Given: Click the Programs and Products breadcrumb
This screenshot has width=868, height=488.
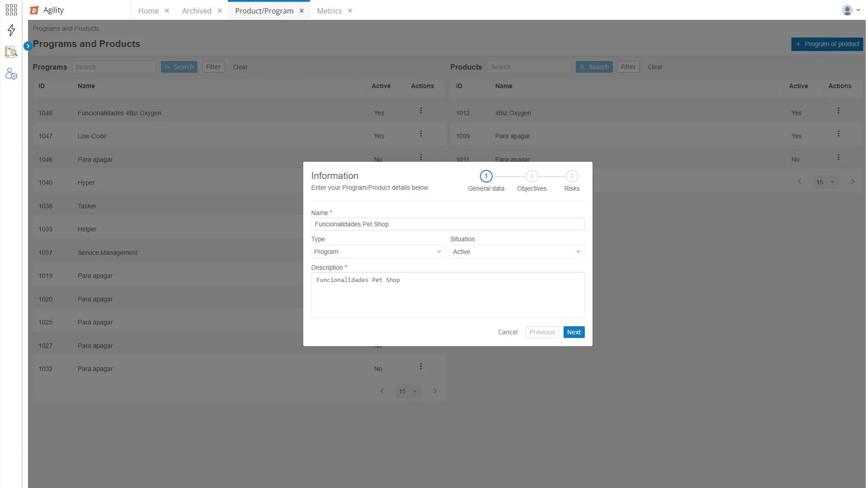Looking at the screenshot, I should click(66, 28).
